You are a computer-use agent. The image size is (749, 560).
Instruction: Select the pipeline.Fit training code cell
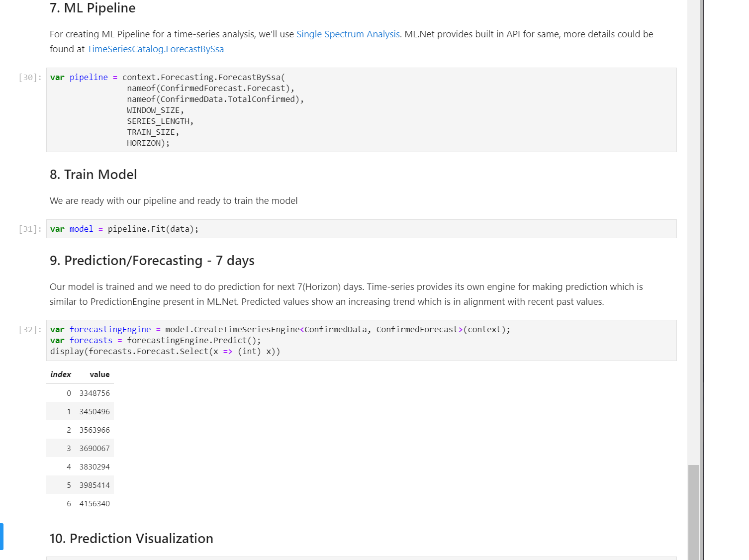348,229
